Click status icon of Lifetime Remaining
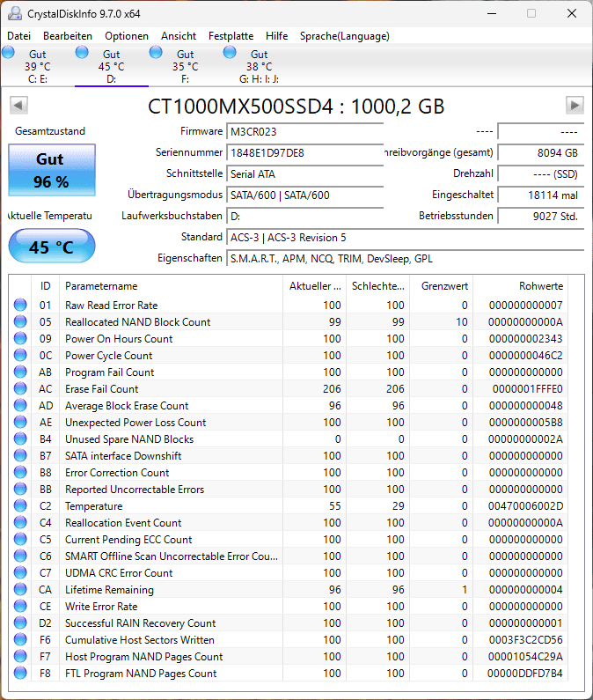This screenshot has width=593, height=700. tap(20, 589)
